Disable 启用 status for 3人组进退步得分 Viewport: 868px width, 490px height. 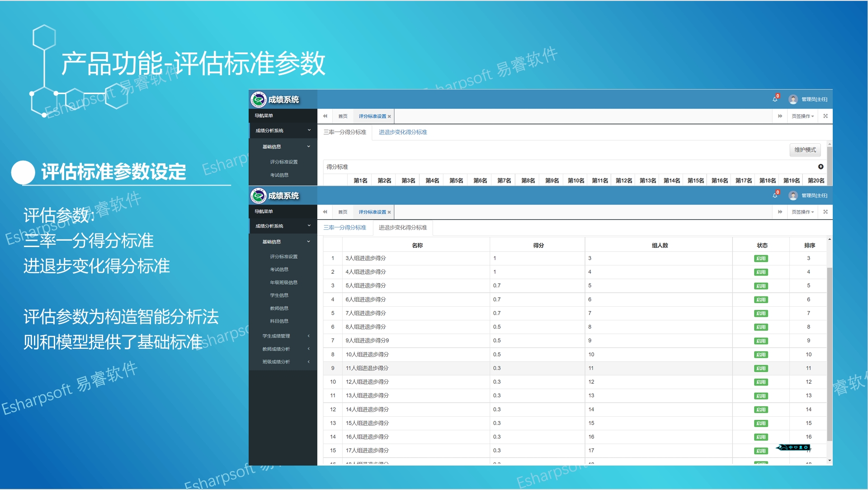coord(761,258)
